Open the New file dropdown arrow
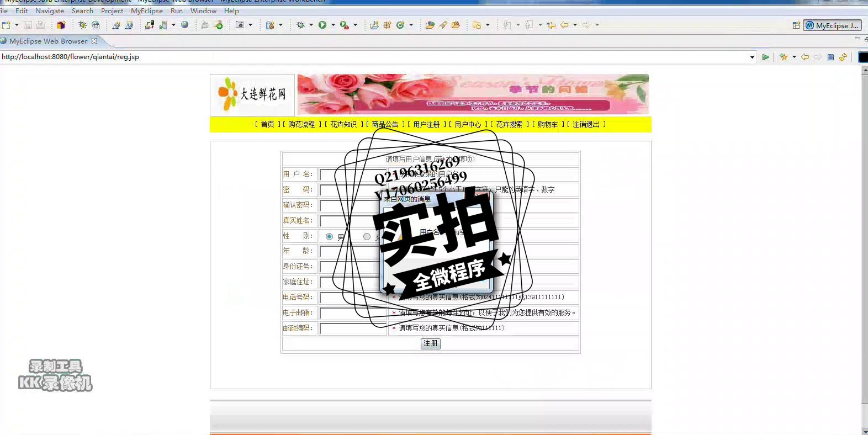Image resolution: width=868 pixels, height=435 pixels. point(17,25)
